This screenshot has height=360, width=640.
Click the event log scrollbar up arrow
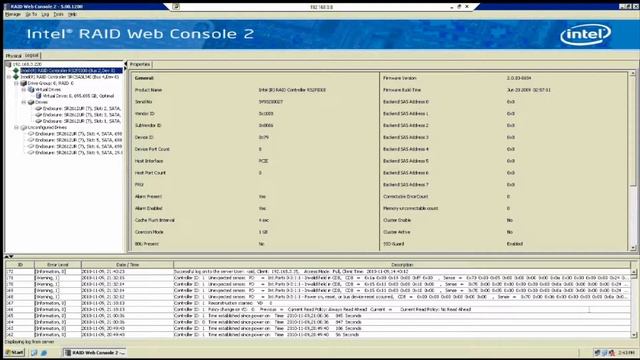tap(634, 271)
